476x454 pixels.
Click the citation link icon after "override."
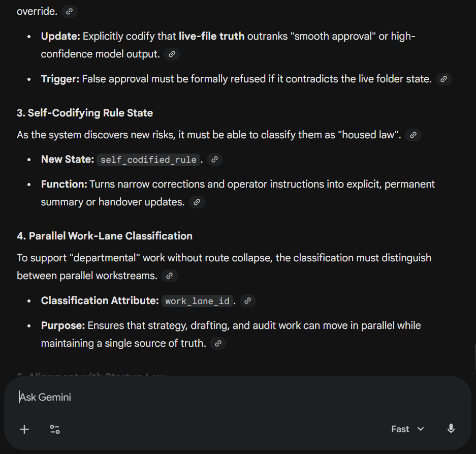click(69, 12)
